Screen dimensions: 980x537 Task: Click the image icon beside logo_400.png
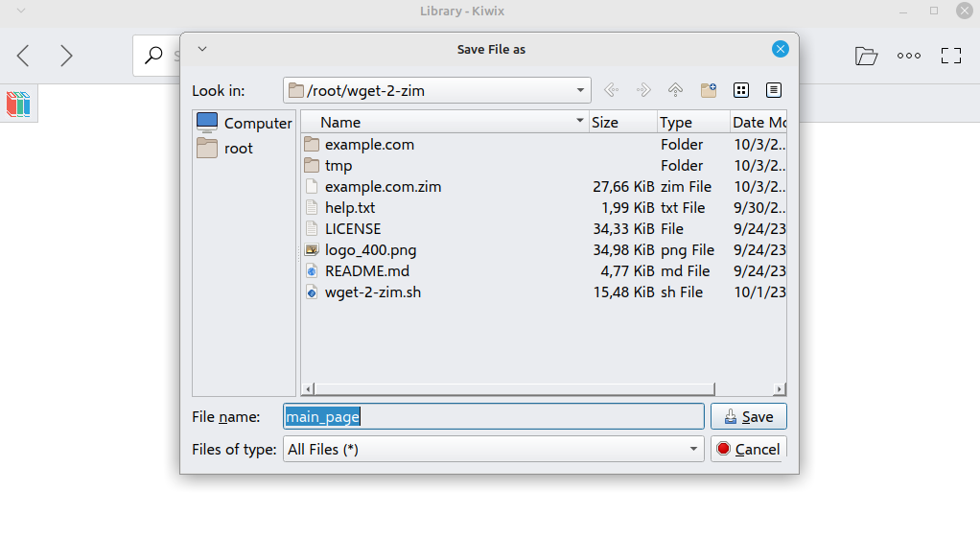[312, 250]
